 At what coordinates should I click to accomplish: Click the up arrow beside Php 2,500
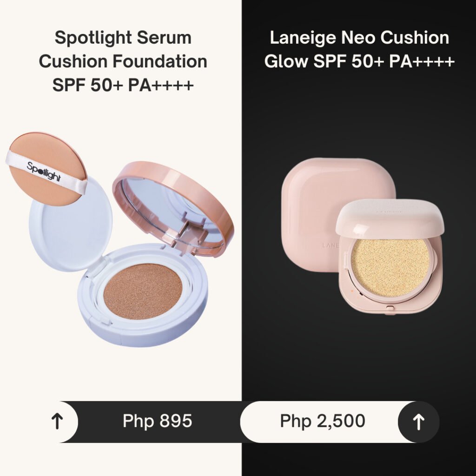pos(418,422)
